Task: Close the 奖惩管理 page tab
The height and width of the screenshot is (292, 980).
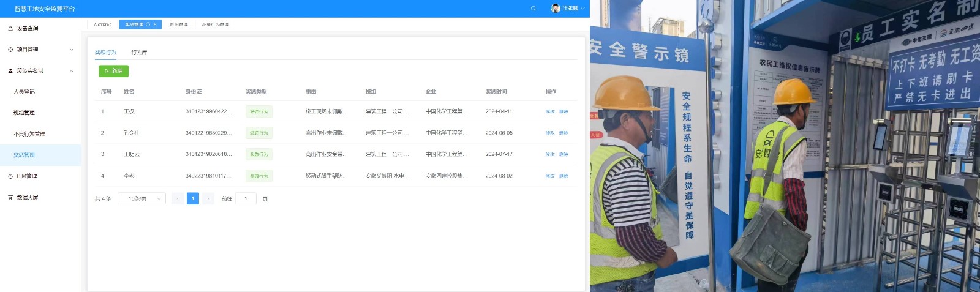Action: [x=155, y=24]
